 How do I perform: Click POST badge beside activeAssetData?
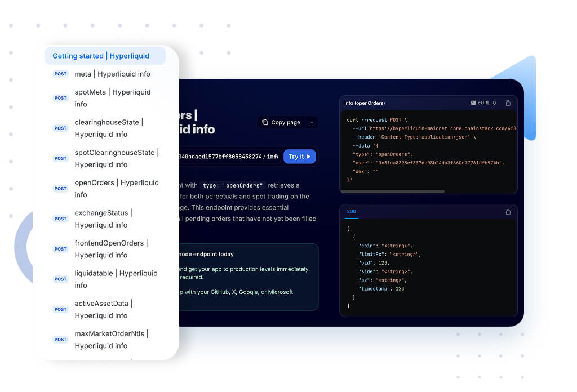click(x=60, y=309)
